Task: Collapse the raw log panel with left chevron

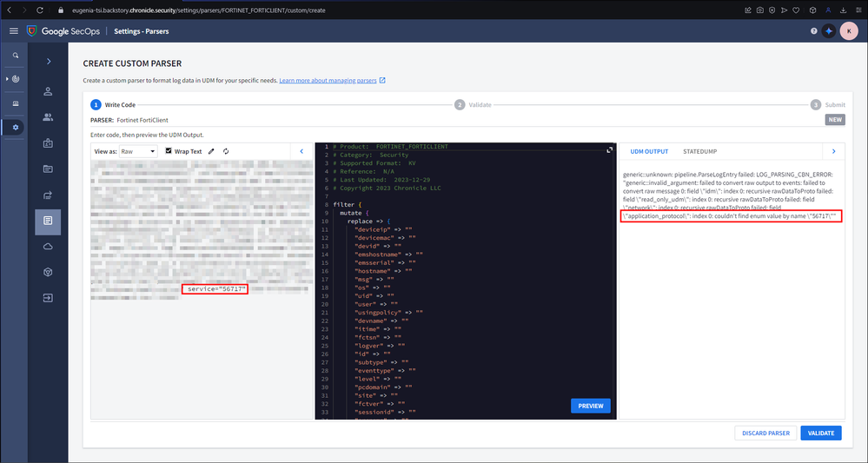Action: [x=301, y=151]
